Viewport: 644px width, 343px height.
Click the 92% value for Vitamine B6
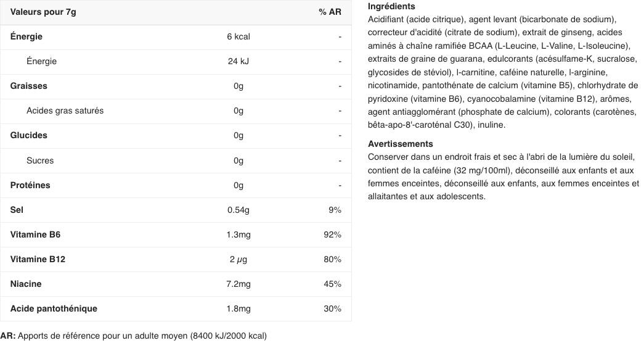(x=332, y=234)
